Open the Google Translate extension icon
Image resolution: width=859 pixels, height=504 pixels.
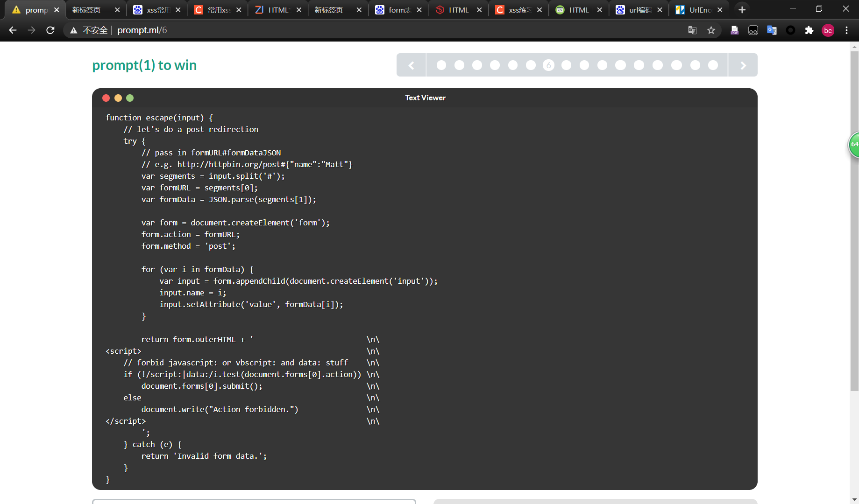coord(772,30)
